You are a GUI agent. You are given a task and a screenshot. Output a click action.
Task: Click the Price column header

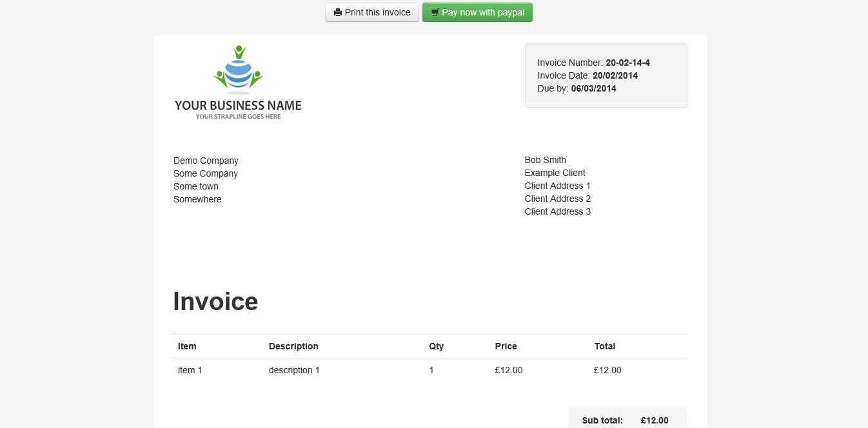click(506, 346)
